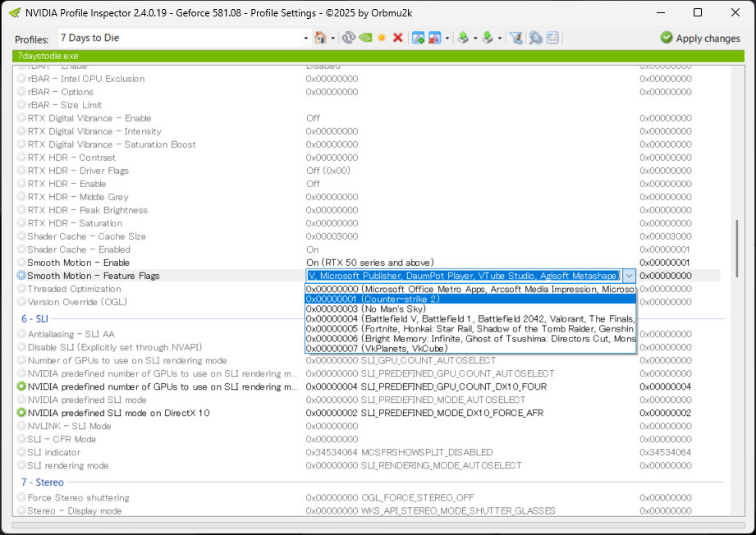The height and width of the screenshot is (535, 756).
Task: Choose 0x00000000 Microsoft Office Metro Apps option
Action: pyautogui.click(x=470, y=289)
